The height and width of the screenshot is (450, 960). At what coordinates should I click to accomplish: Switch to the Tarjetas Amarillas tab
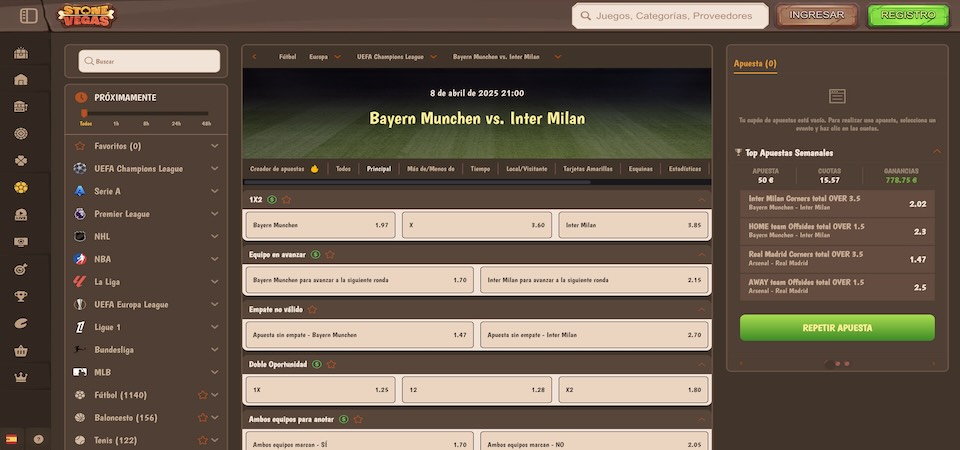coord(588,169)
